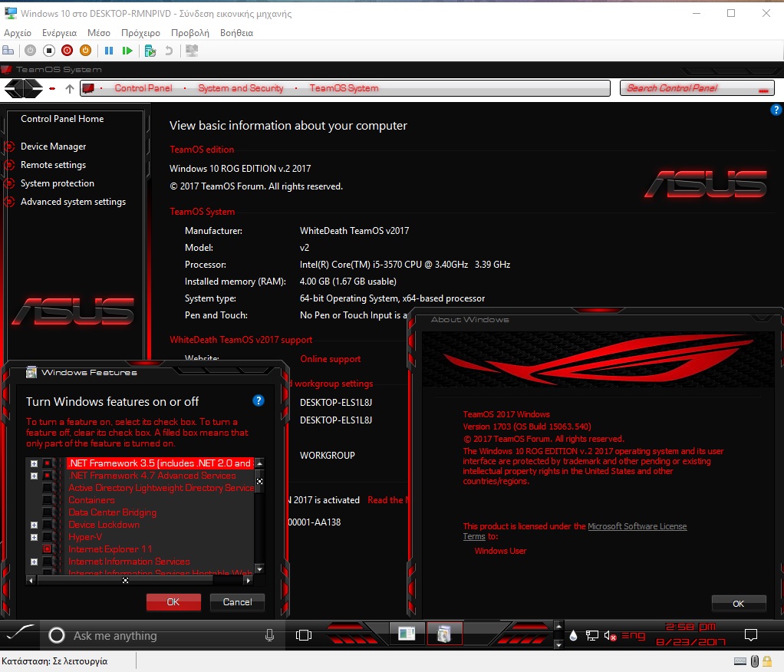Click the features list horizontal scrollbar thumb

[x=126, y=581]
